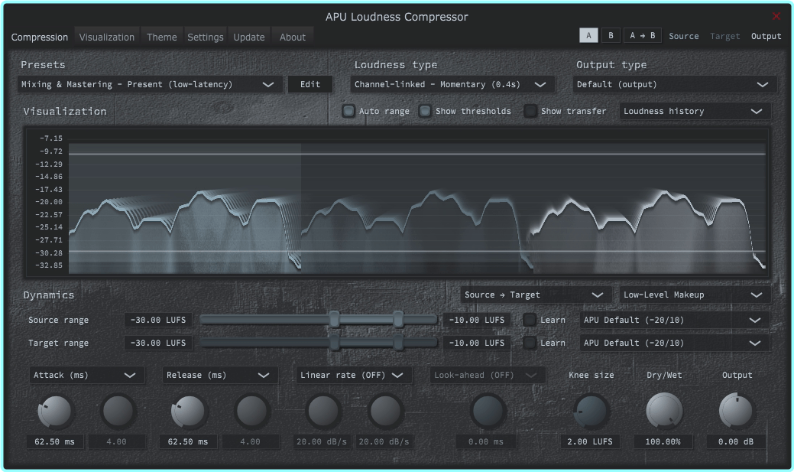The height and width of the screenshot is (472, 794).
Task: Click the Target range upper slider handle
Action: coord(399,343)
